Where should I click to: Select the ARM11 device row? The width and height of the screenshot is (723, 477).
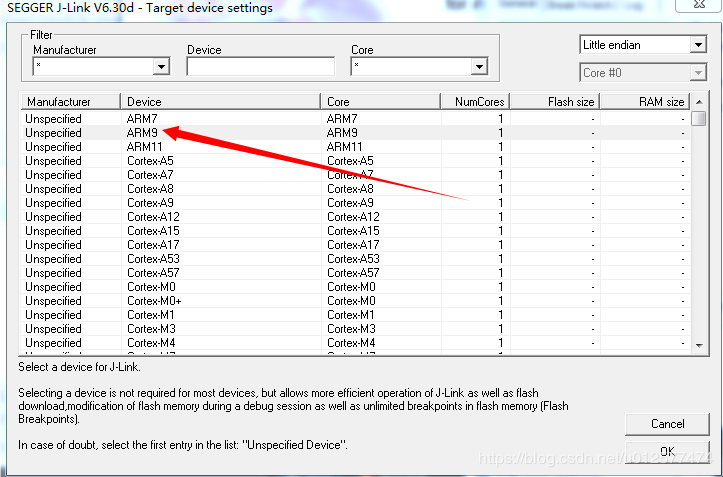pyautogui.click(x=355, y=147)
